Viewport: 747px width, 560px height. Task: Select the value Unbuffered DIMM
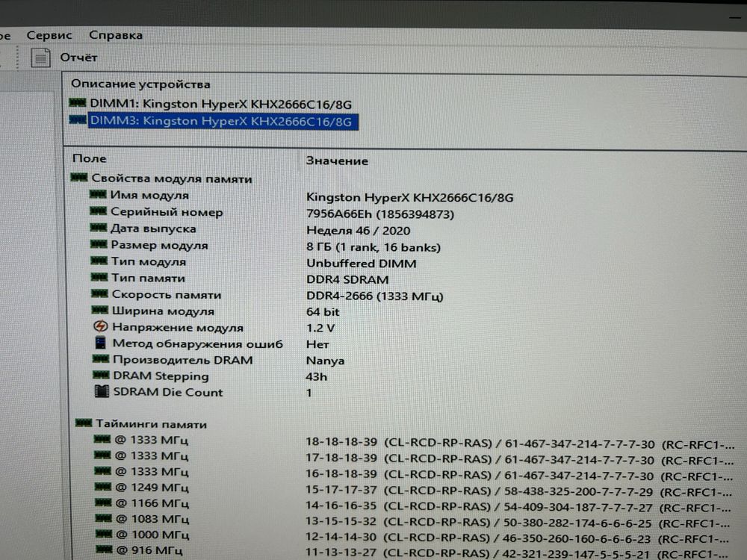pos(361,264)
